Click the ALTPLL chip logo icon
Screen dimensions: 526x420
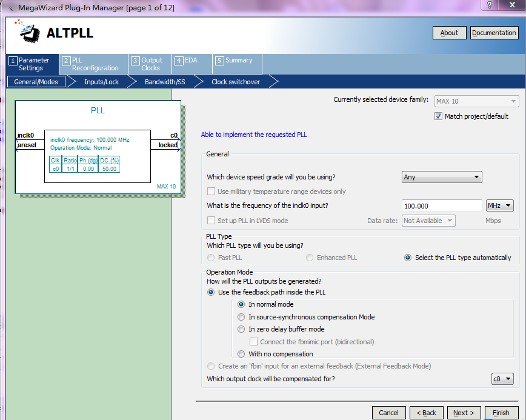tap(27, 32)
